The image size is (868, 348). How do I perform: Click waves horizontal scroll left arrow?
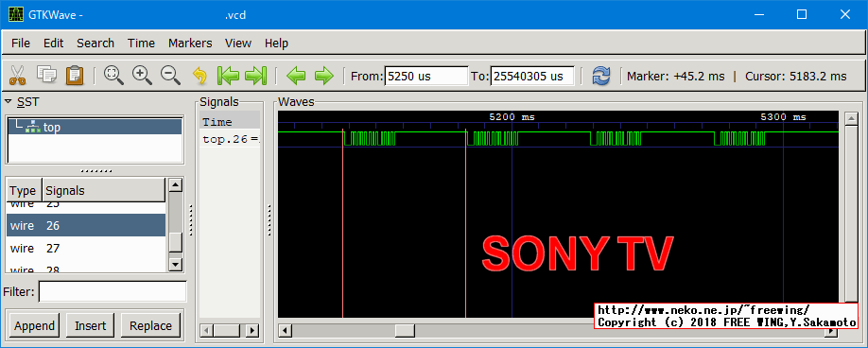pyautogui.click(x=286, y=331)
